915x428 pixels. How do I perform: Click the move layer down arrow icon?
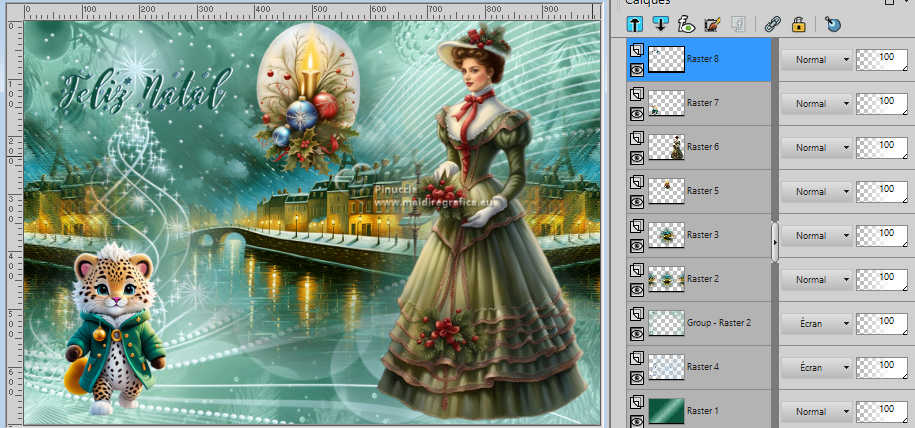[x=660, y=24]
